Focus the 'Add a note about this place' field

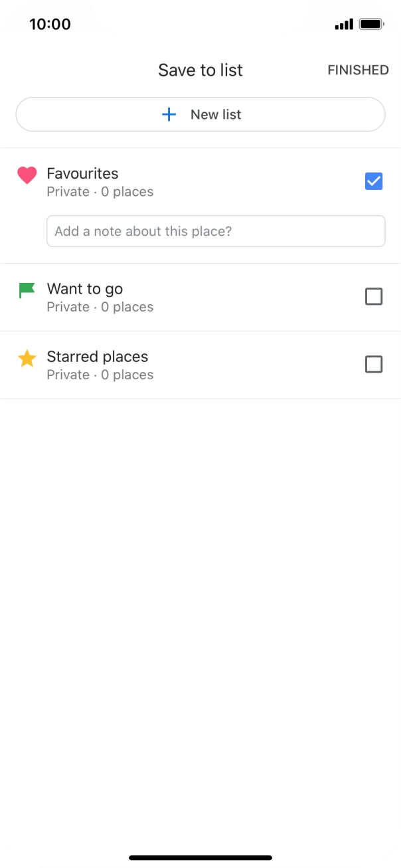tap(216, 231)
